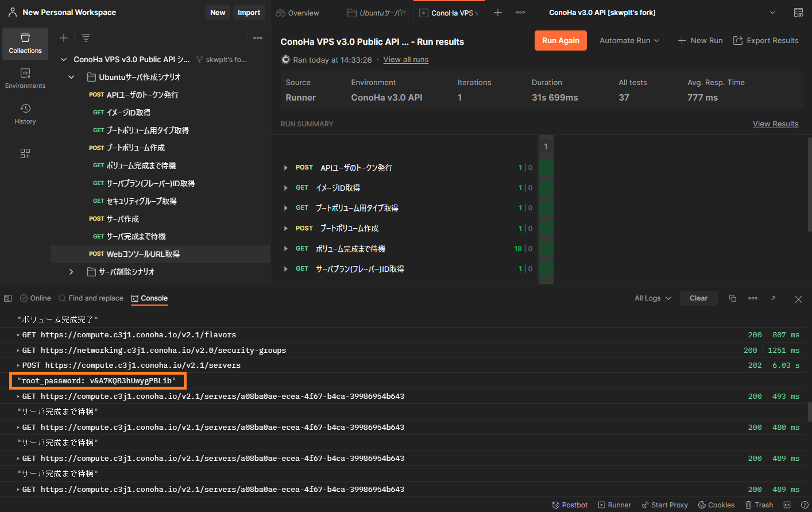Open the Collections sidebar panel
812x512 pixels.
pos(25,44)
